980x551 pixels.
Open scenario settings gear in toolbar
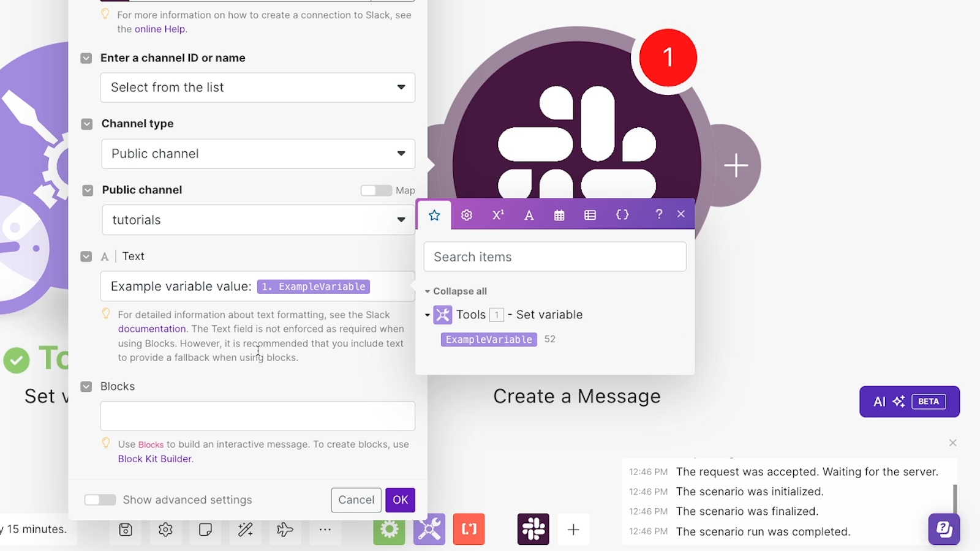165,530
